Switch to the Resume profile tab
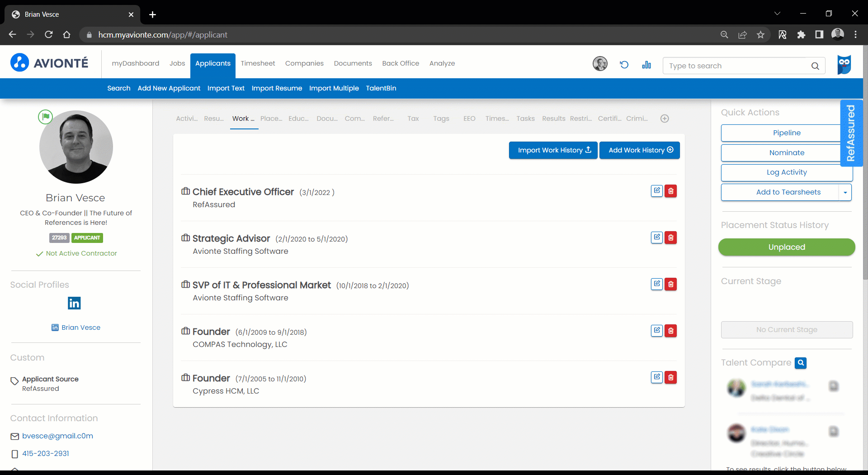Screen dimensions: 868x475 pos(214,119)
